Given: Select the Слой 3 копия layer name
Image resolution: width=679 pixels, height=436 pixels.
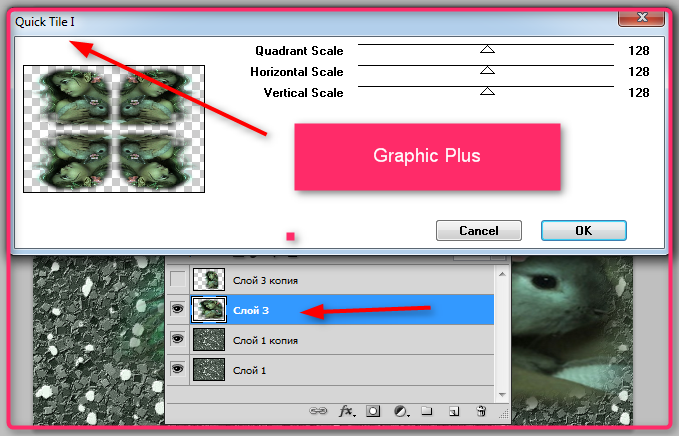Looking at the screenshot, I should pos(265,281).
